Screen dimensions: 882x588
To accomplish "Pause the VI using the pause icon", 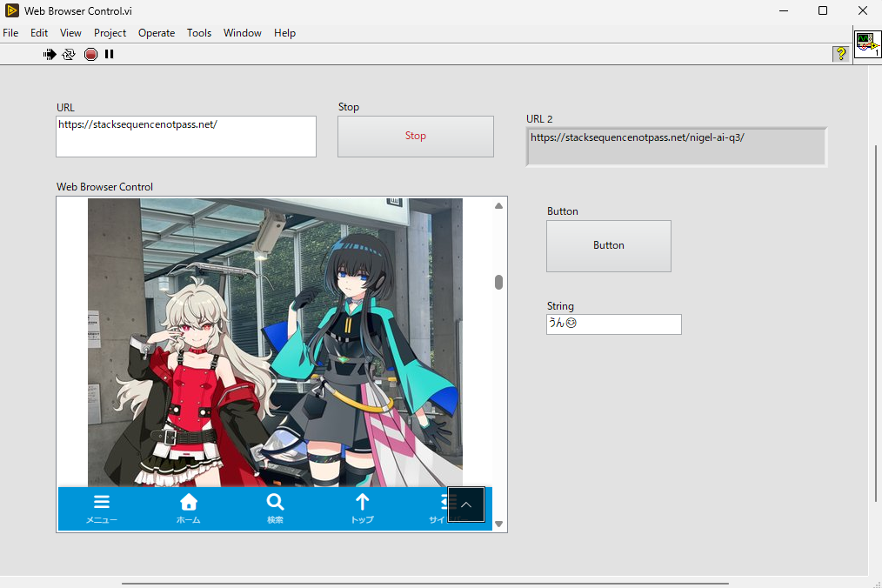I will (109, 54).
